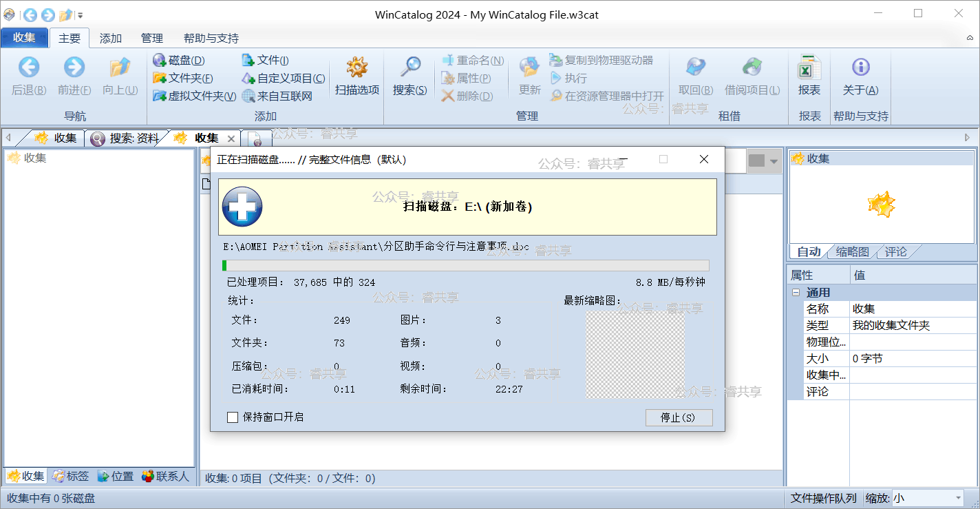
Task: Close the active 收集 document tab
Action: 231,138
